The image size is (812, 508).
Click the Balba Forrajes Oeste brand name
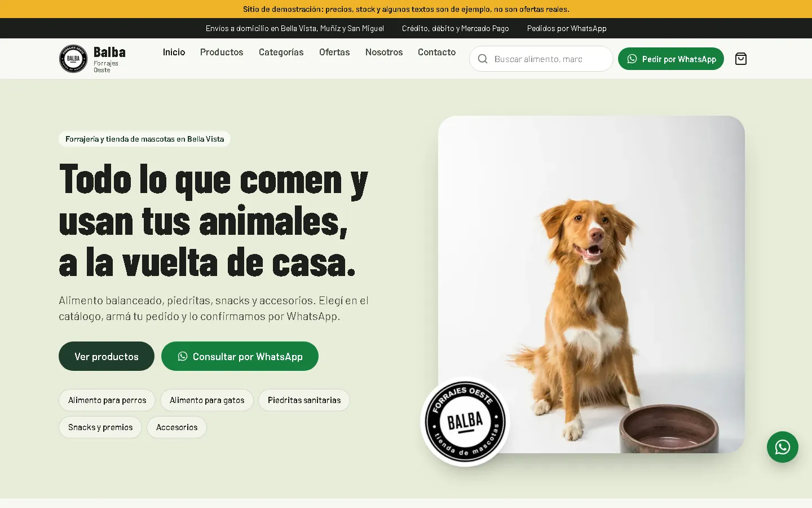tap(109, 59)
